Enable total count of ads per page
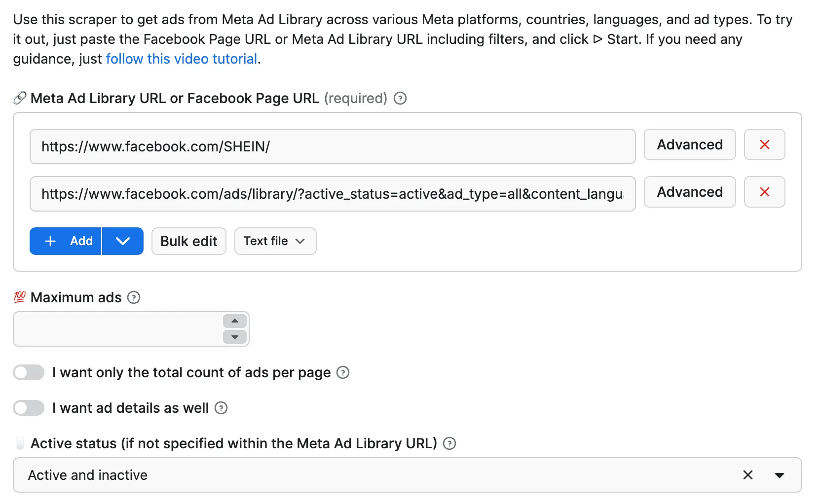Image resolution: width=820 pixels, height=504 pixels. pyautogui.click(x=29, y=373)
